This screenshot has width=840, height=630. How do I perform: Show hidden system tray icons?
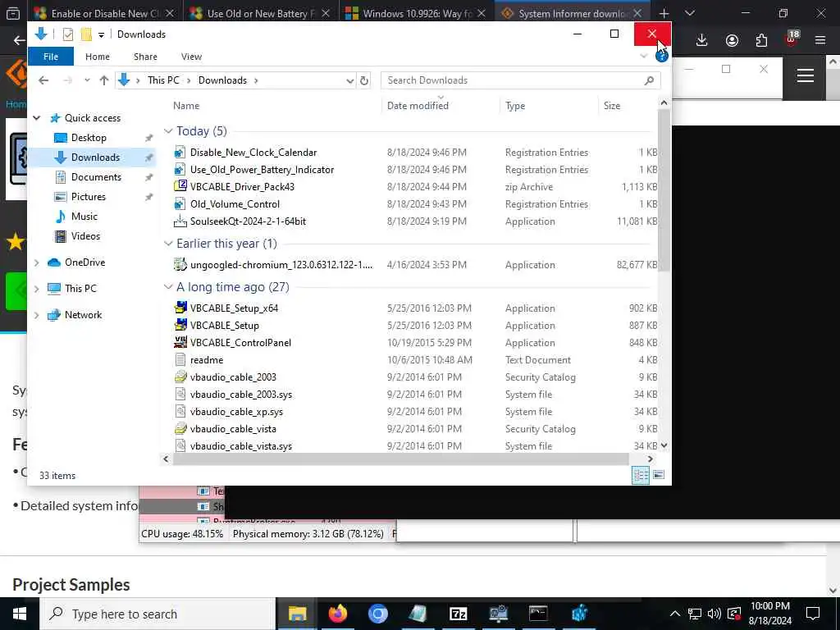click(675, 614)
